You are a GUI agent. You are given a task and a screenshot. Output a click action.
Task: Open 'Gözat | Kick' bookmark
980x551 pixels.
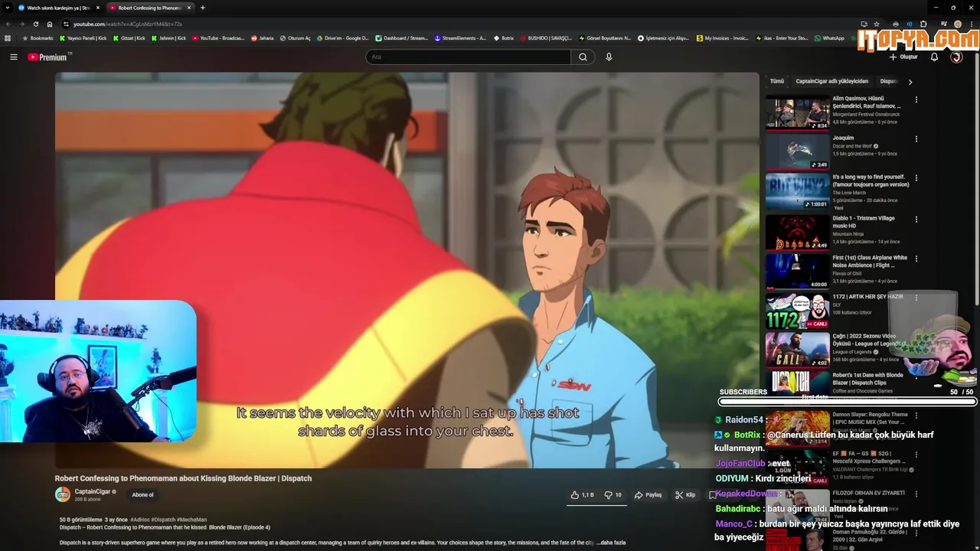point(130,37)
